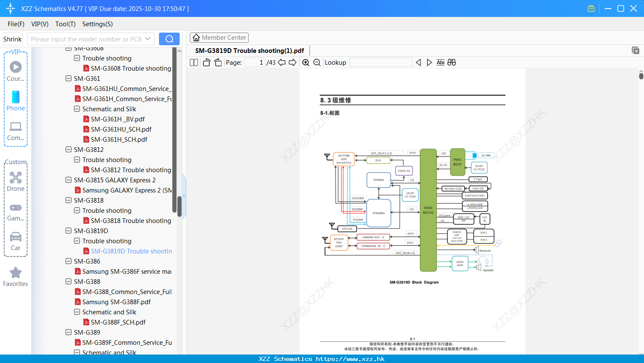The width and height of the screenshot is (644, 363).
Task: Click the PDF viewer scrollbar thumb
Action: click(x=641, y=76)
